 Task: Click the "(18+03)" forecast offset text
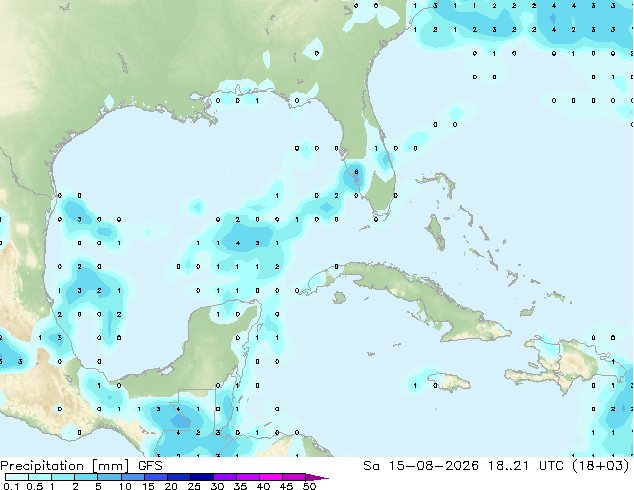coord(601,466)
